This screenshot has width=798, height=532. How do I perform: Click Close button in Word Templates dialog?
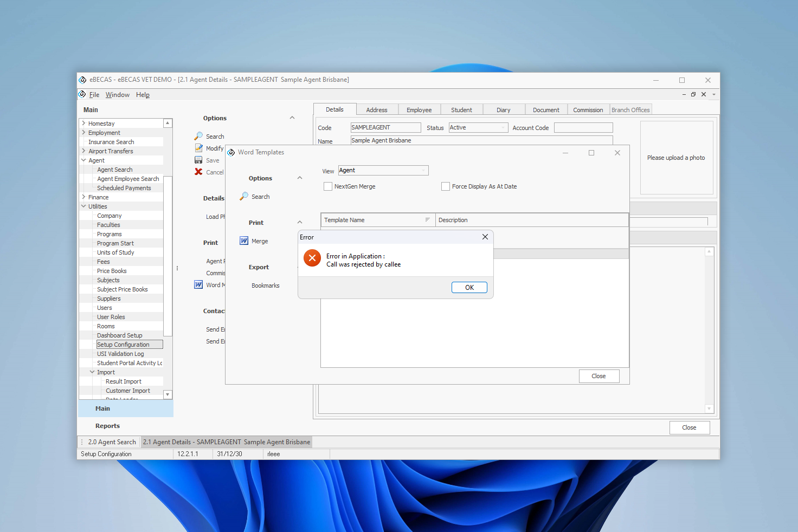pyautogui.click(x=598, y=376)
